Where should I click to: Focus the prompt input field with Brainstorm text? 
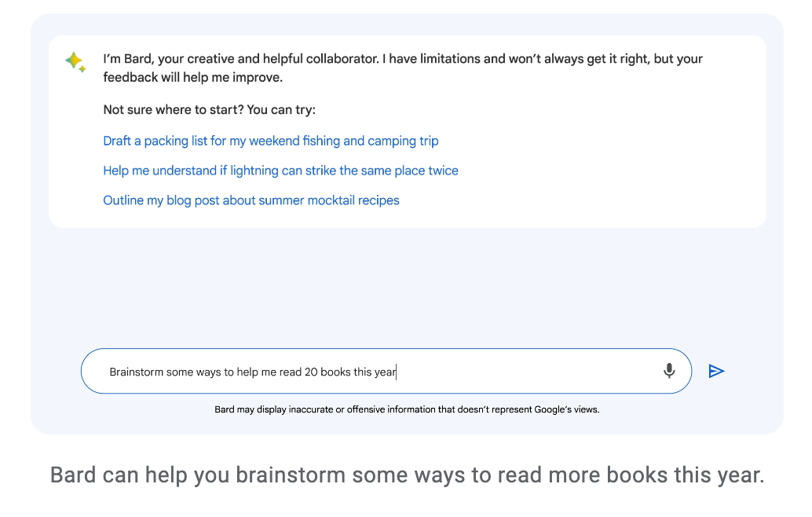[386, 371]
